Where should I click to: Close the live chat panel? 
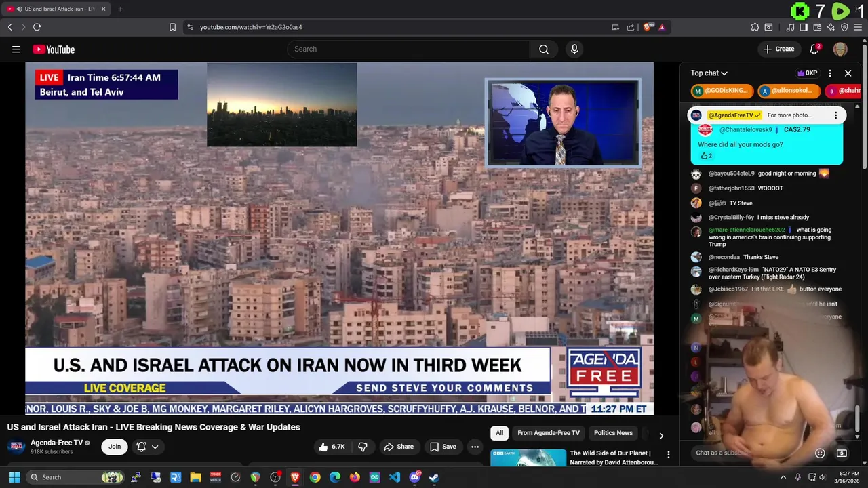pyautogui.click(x=848, y=73)
